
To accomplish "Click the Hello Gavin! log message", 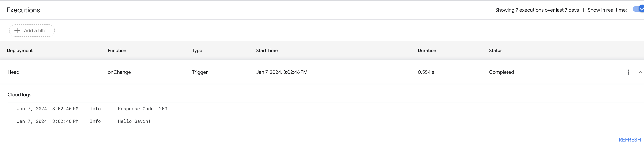I will coord(134,121).
